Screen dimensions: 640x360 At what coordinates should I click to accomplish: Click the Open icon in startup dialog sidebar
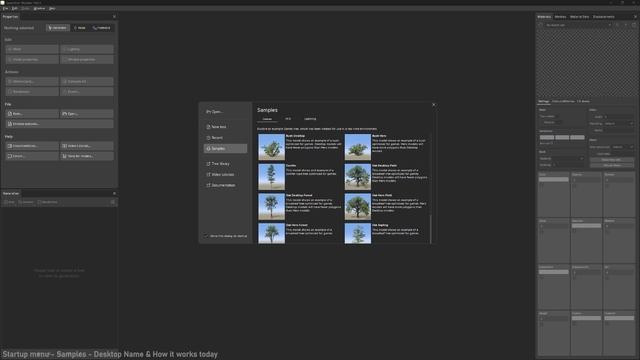[208, 111]
